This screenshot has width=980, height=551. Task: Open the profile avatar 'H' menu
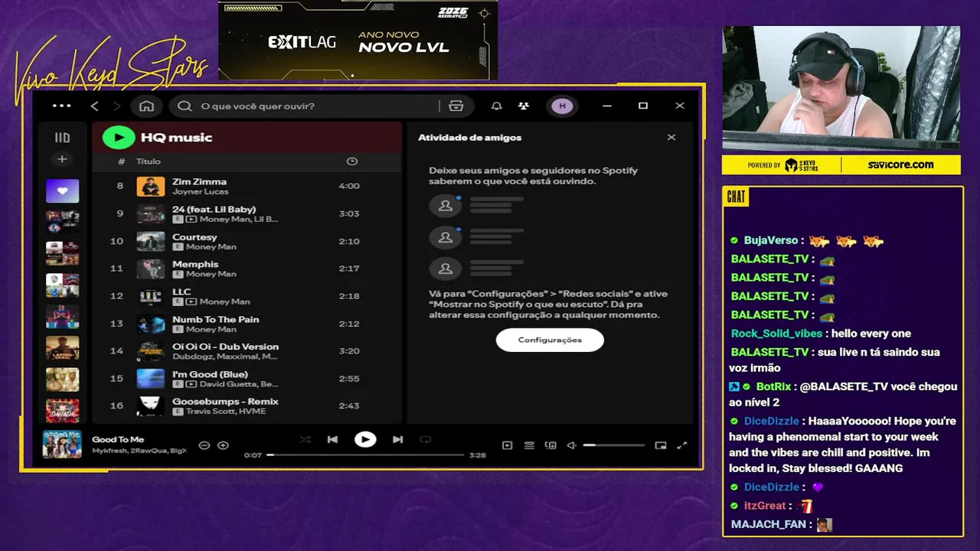pos(563,106)
